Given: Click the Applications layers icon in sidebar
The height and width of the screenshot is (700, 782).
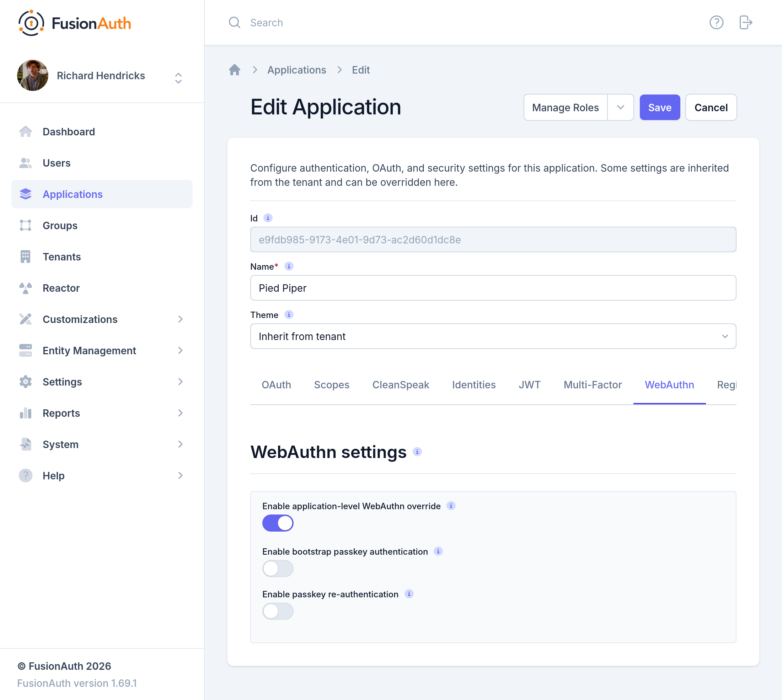Looking at the screenshot, I should [25, 194].
